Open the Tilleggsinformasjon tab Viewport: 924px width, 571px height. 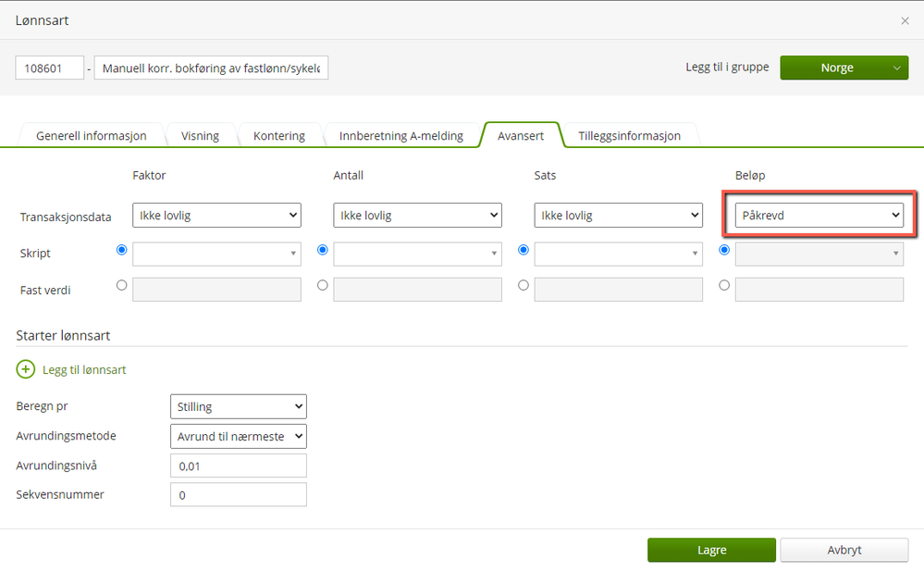629,136
